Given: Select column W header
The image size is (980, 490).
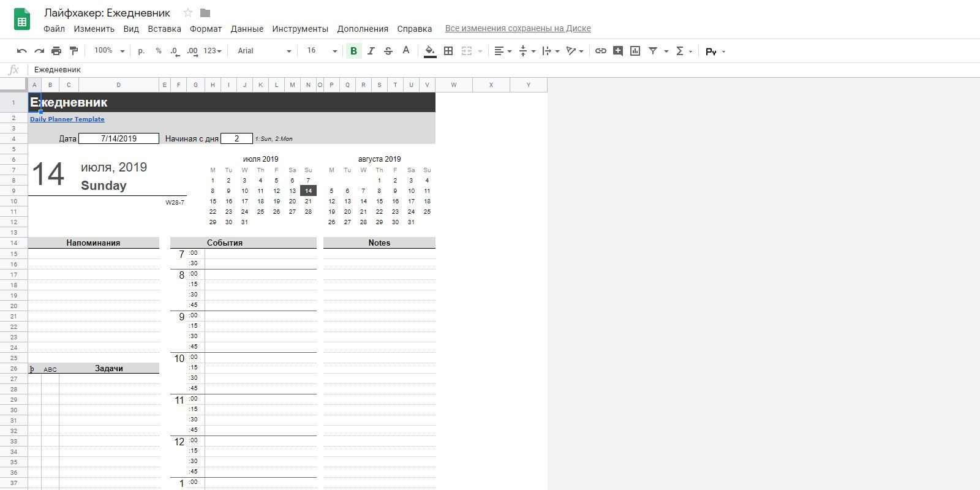Looking at the screenshot, I should pyautogui.click(x=454, y=85).
